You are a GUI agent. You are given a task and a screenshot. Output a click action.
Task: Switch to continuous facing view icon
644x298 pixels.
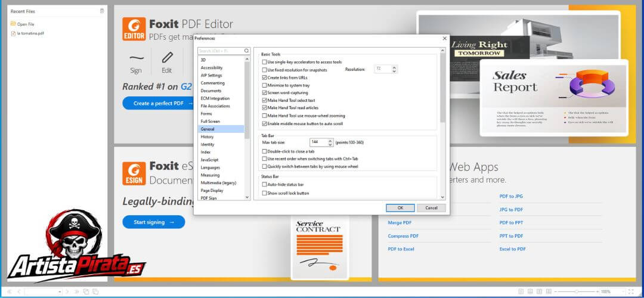549,291
